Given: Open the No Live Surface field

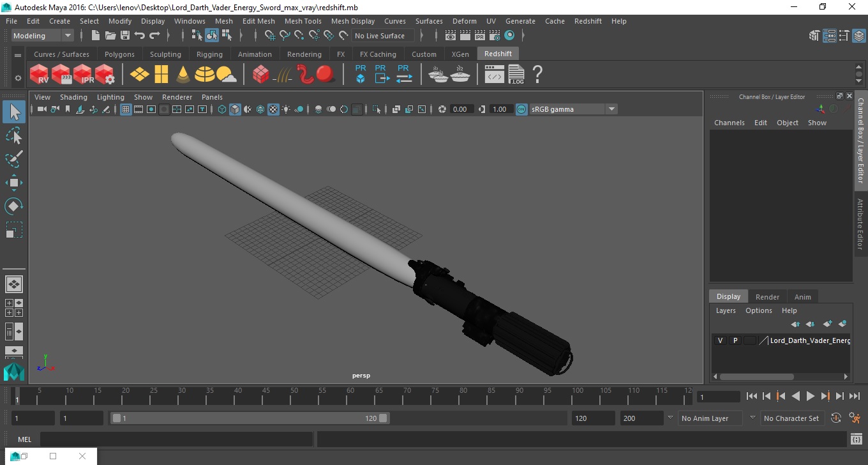Looking at the screenshot, I should (x=384, y=36).
